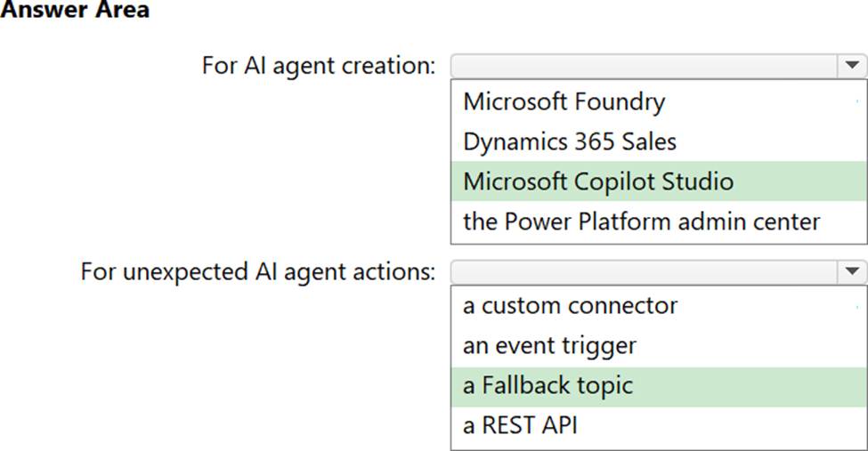Pick a REST API option

pos(520,425)
